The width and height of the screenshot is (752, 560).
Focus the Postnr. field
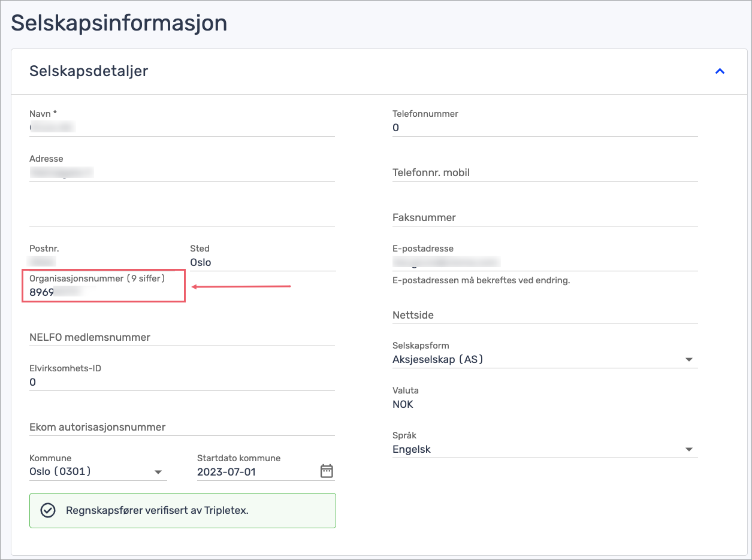tap(102, 262)
